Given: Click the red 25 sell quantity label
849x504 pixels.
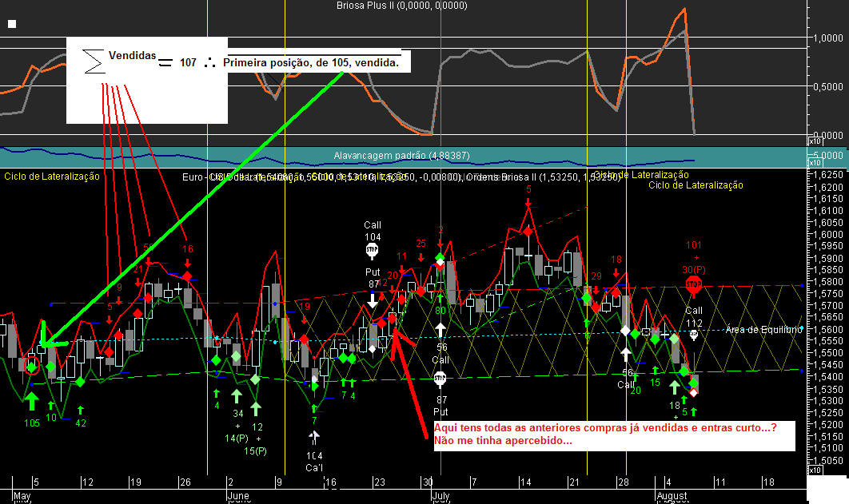Looking at the screenshot, I should [421, 244].
